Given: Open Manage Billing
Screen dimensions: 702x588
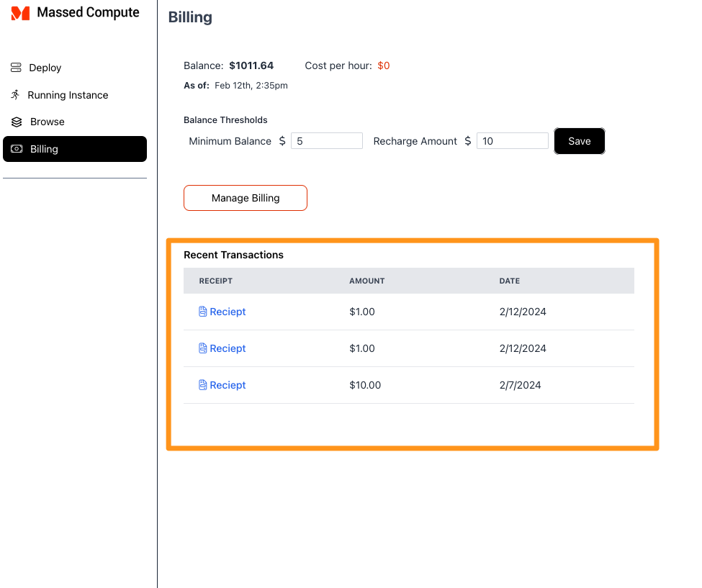Looking at the screenshot, I should (x=246, y=198).
